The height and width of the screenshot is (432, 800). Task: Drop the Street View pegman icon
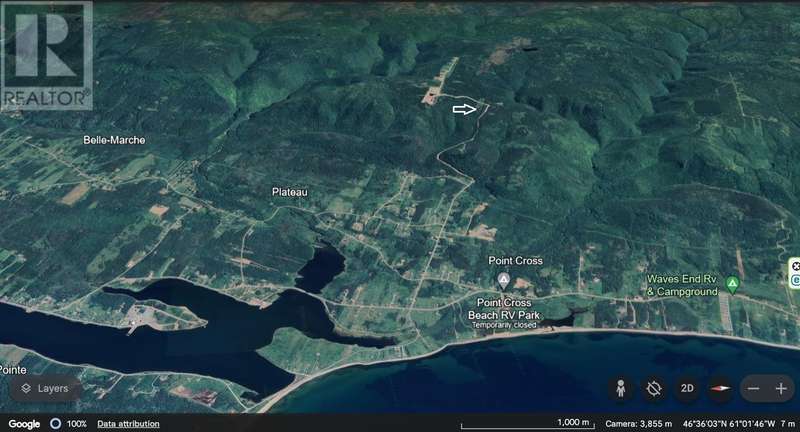621,388
